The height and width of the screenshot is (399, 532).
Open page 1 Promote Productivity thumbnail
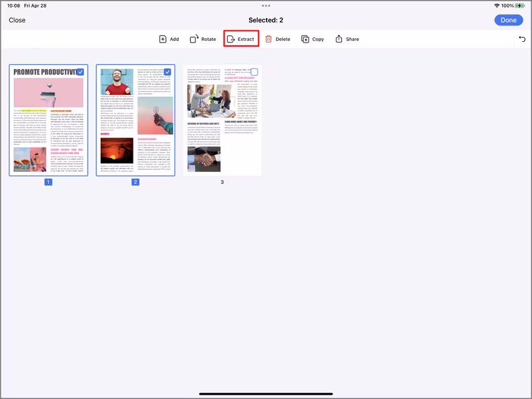tap(49, 120)
